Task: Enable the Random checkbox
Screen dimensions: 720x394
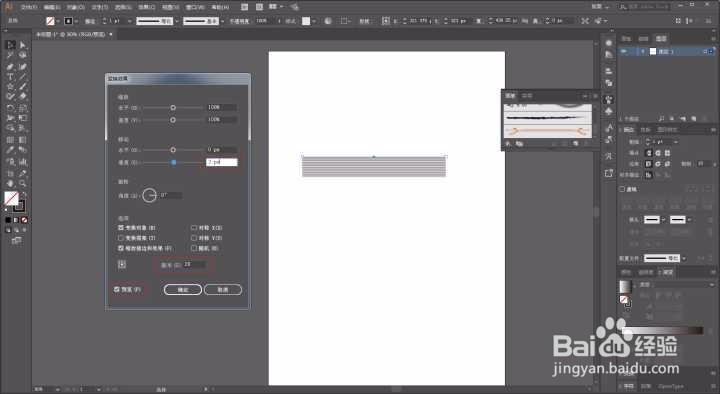Action: pos(194,248)
